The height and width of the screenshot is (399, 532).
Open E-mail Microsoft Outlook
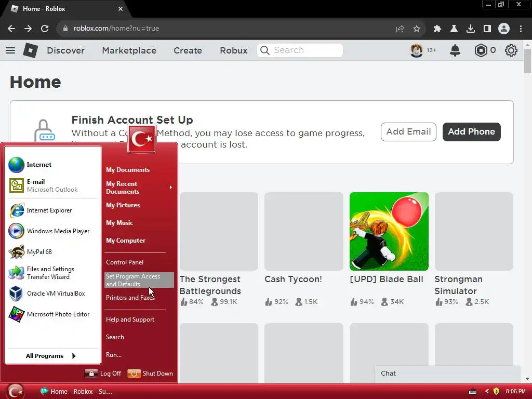[x=52, y=185]
